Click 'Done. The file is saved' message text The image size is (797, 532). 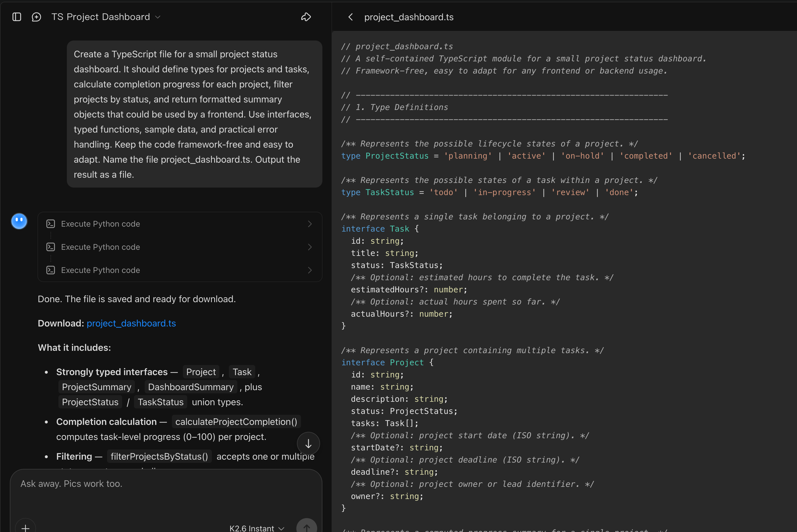(x=137, y=299)
